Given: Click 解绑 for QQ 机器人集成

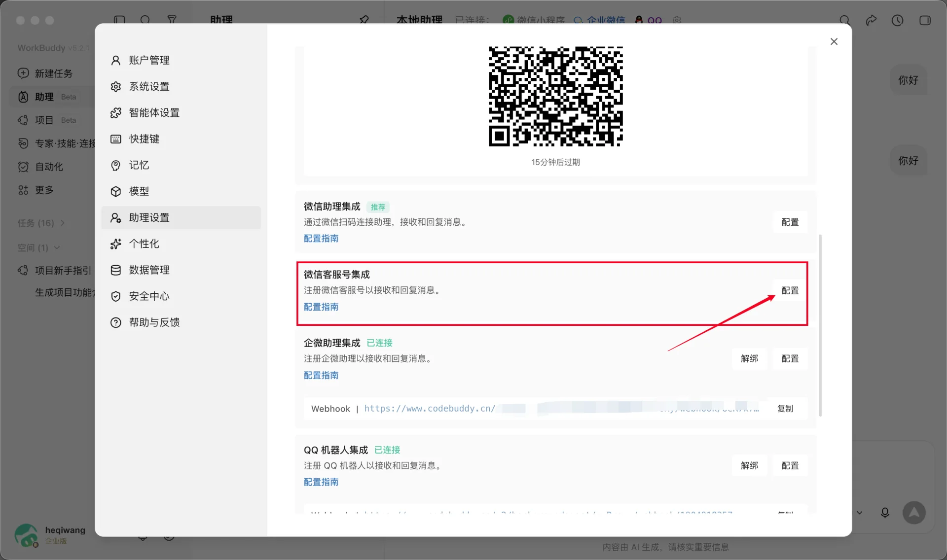Looking at the screenshot, I should click(749, 465).
